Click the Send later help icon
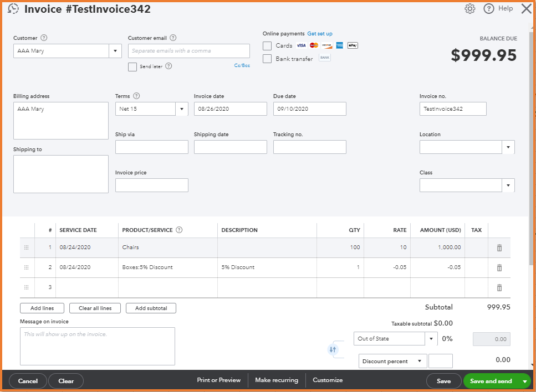 (169, 66)
